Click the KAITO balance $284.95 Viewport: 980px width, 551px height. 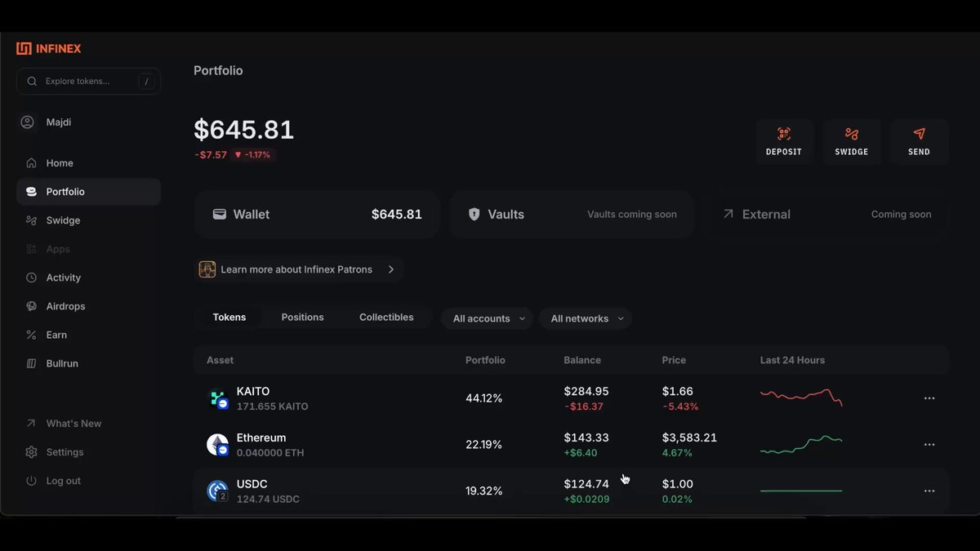point(586,391)
